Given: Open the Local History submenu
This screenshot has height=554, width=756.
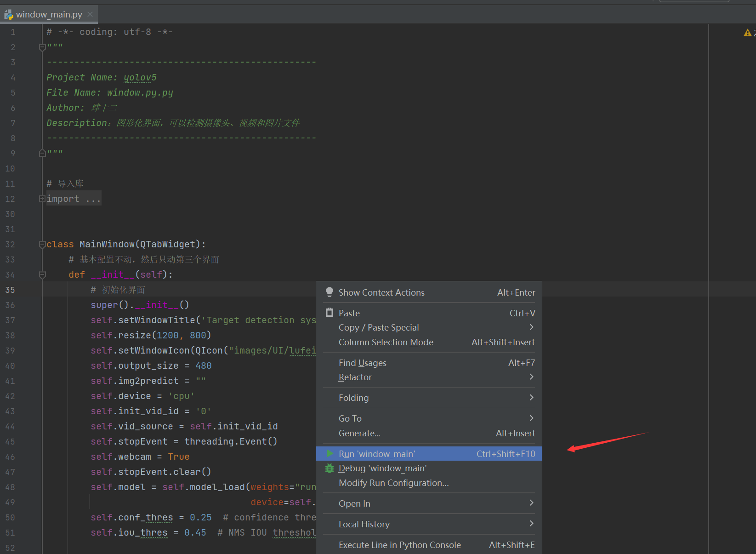Looking at the screenshot, I should click(429, 524).
